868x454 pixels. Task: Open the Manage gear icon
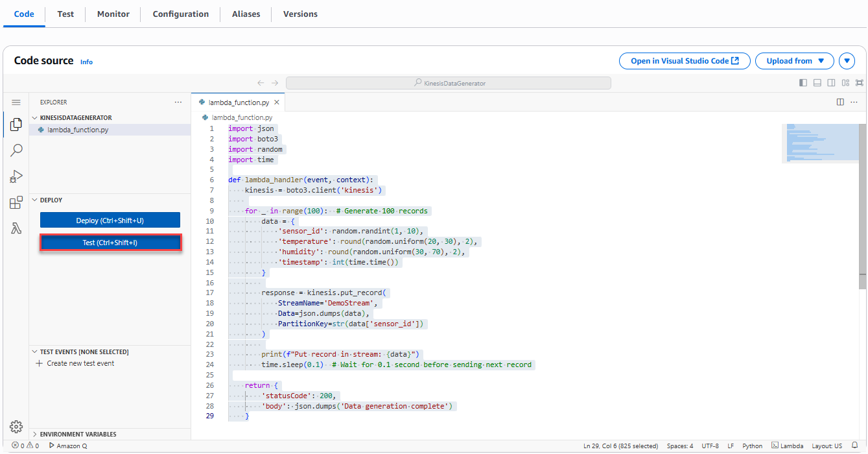[16, 426]
